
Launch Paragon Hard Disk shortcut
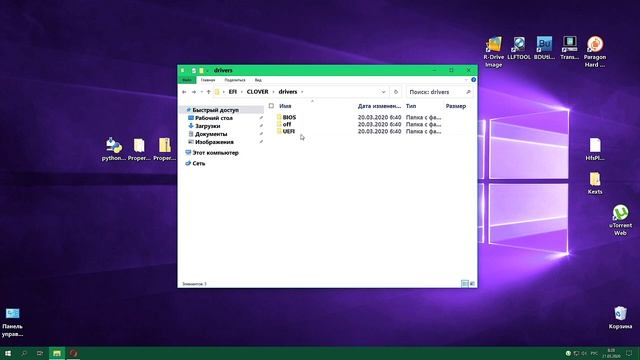click(595, 52)
